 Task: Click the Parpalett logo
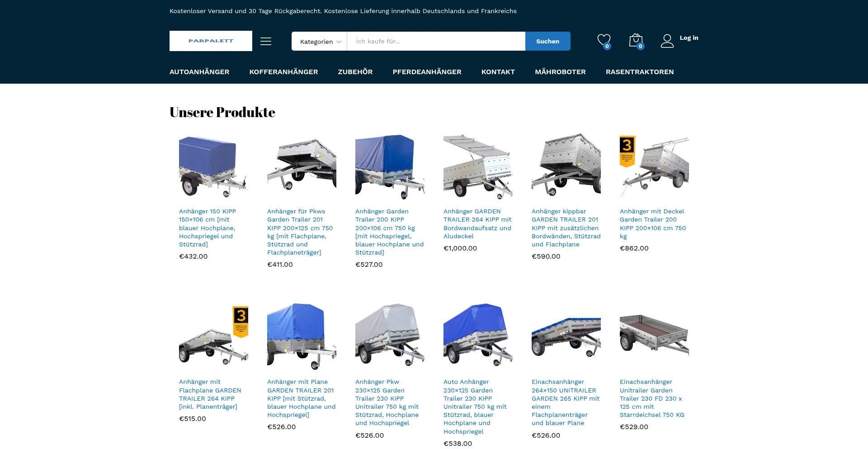(x=211, y=41)
